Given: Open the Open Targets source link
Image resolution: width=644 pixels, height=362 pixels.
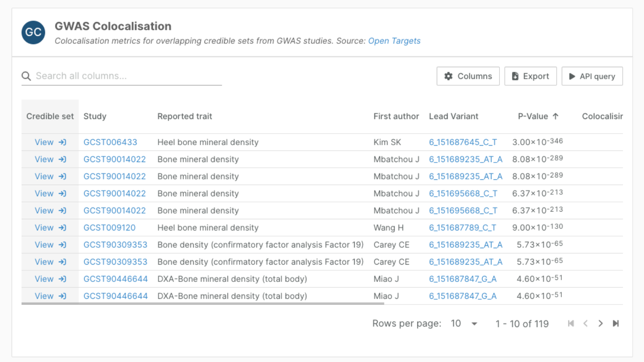Looking at the screenshot, I should [394, 41].
